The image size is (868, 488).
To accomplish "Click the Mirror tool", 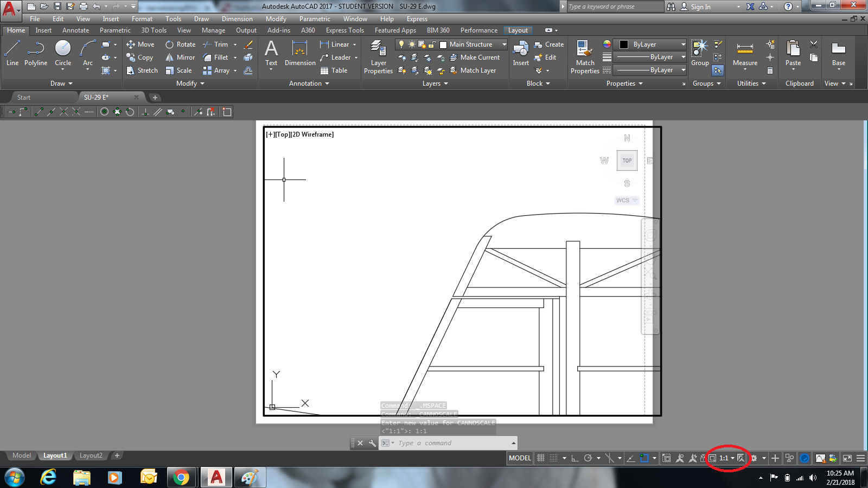I will coord(180,57).
